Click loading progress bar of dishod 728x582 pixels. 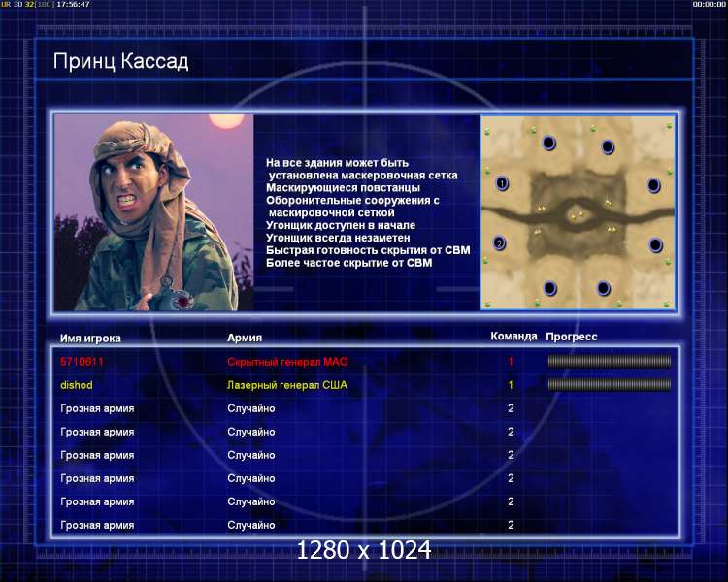610,384
